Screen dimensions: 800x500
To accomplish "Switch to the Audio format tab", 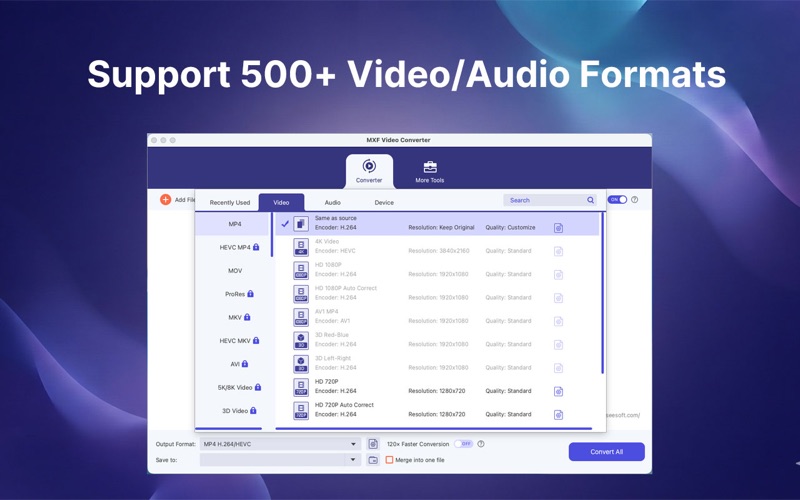I will (x=333, y=203).
